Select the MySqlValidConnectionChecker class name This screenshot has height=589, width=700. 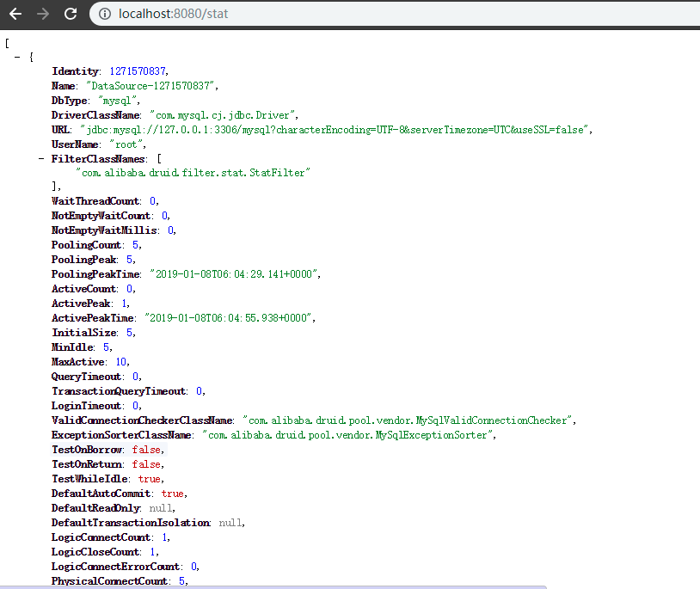pos(408,420)
